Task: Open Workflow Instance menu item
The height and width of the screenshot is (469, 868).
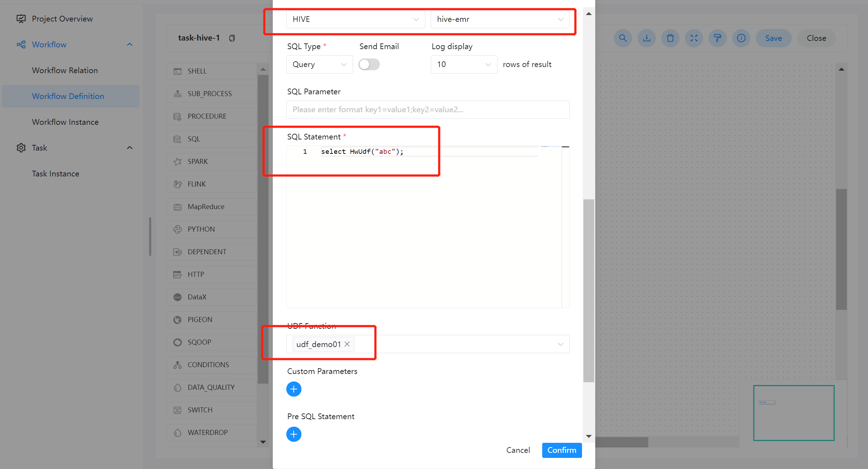Action: (65, 122)
